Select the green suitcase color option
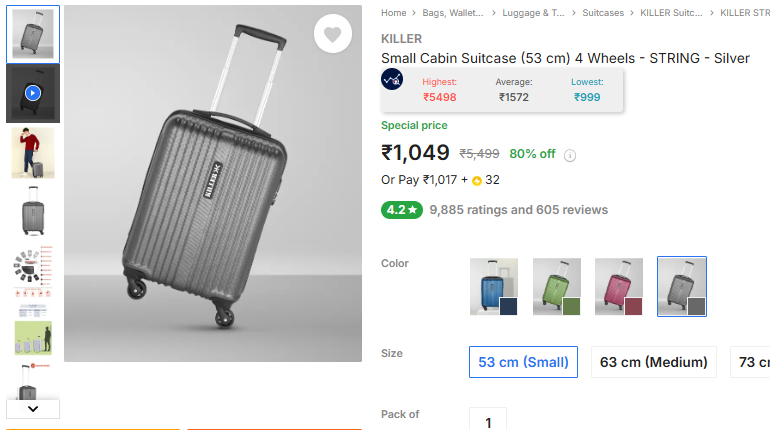 point(556,287)
